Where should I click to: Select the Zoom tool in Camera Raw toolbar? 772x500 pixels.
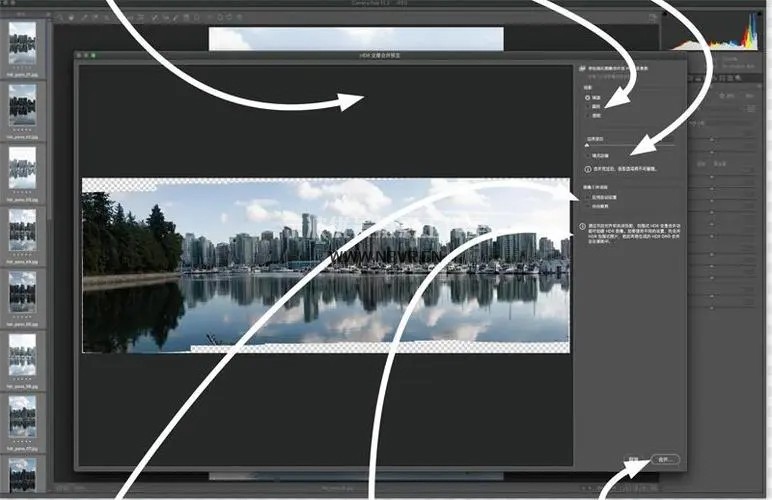coord(59,18)
